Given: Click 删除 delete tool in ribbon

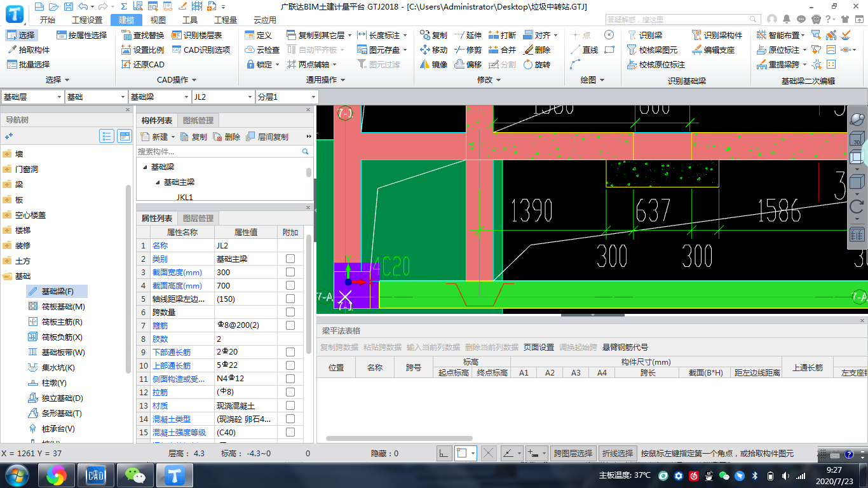Looking at the screenshot, I should (x=536, y=50).
